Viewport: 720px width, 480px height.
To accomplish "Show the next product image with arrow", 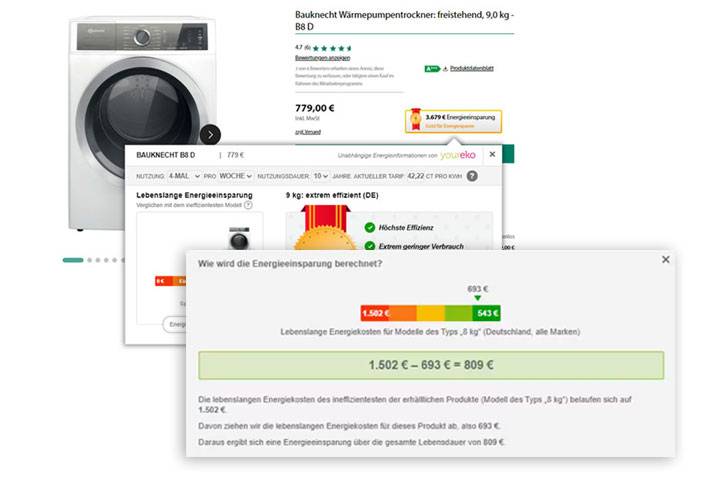I will (210, 135).
